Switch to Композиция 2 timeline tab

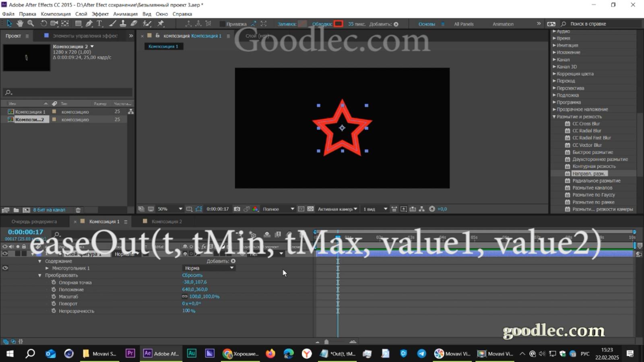(166, 222)
